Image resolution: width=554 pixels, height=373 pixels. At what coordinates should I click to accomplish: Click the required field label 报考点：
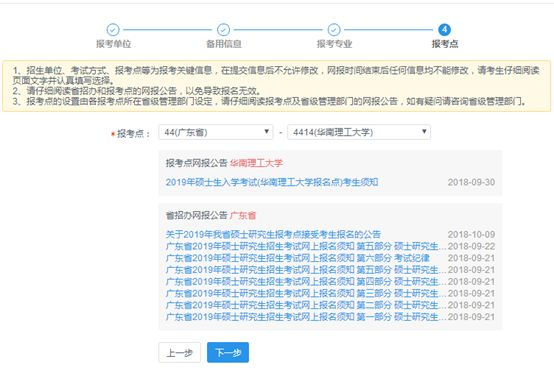click(130, 134)
